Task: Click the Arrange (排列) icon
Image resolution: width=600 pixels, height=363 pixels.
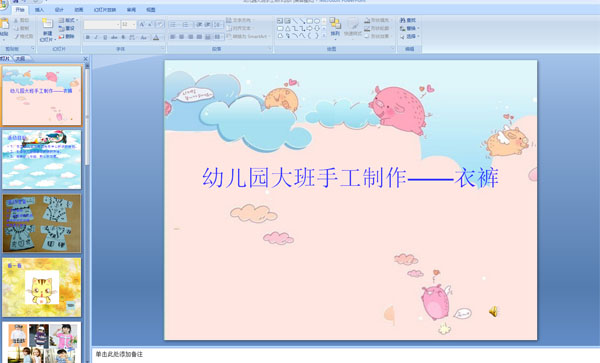Action: [x=335, y=27]
